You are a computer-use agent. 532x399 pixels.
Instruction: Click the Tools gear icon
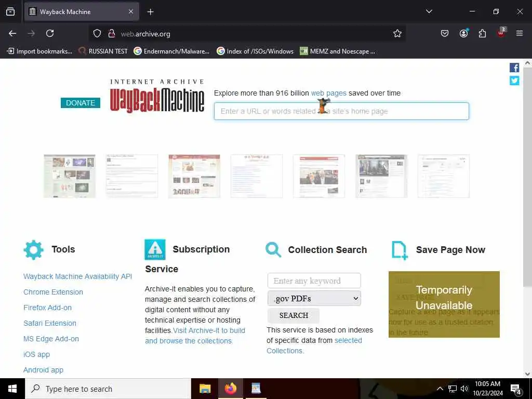34,250
